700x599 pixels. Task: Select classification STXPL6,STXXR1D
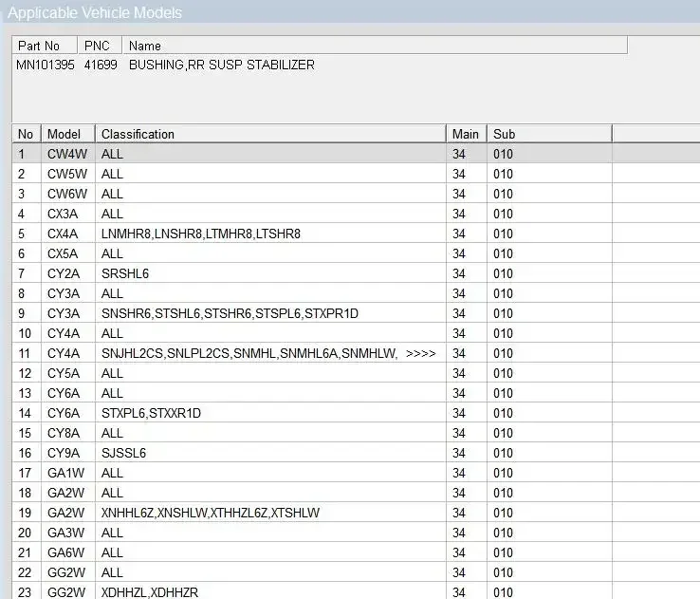tap(151, 413)
